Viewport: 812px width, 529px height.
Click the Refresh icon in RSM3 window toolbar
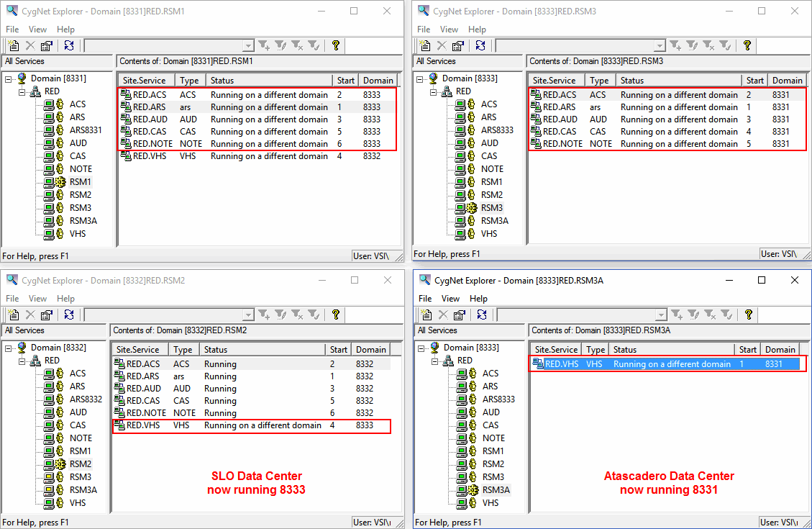pos(480,45)
